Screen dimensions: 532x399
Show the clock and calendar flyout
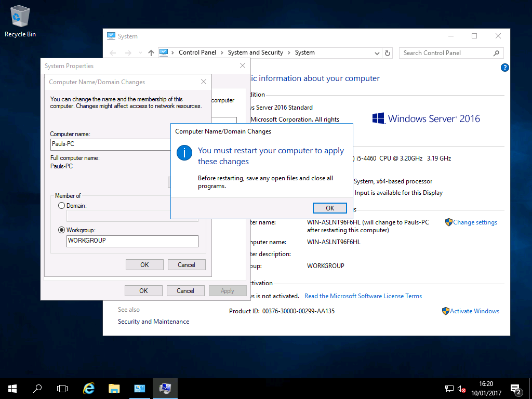[486, 389]
